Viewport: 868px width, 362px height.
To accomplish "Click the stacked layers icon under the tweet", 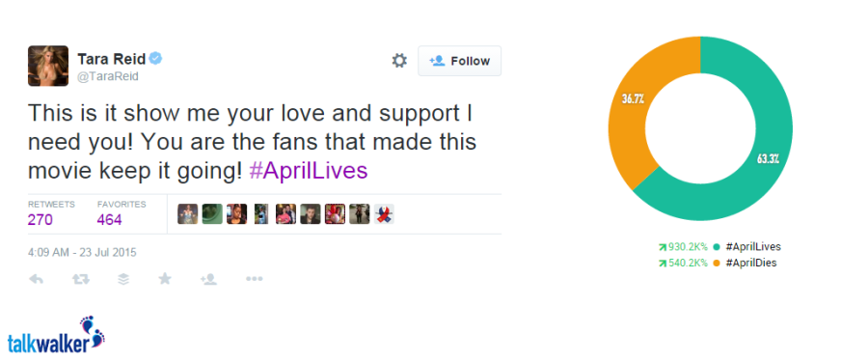I will coord(124,279).
